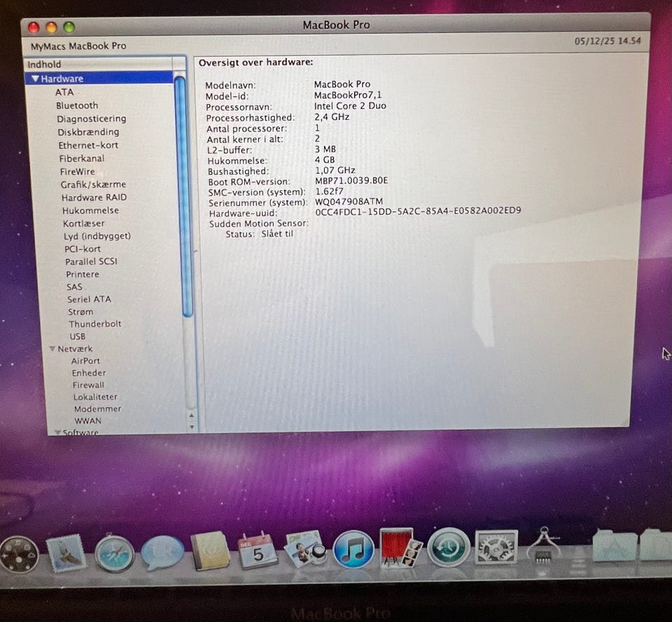Select Firewall under Netværk
The width and height of the screenshot is (672, 622).
pos(88,385)
